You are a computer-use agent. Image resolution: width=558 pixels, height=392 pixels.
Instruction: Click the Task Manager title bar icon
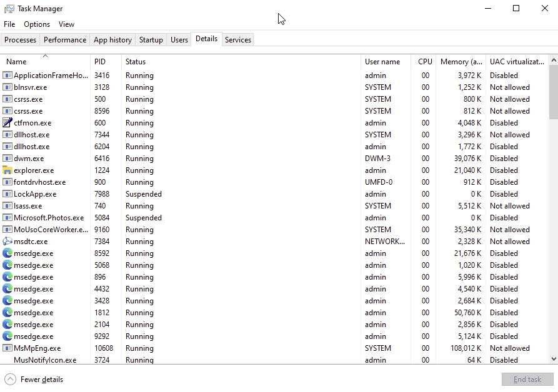pos(9,9)
